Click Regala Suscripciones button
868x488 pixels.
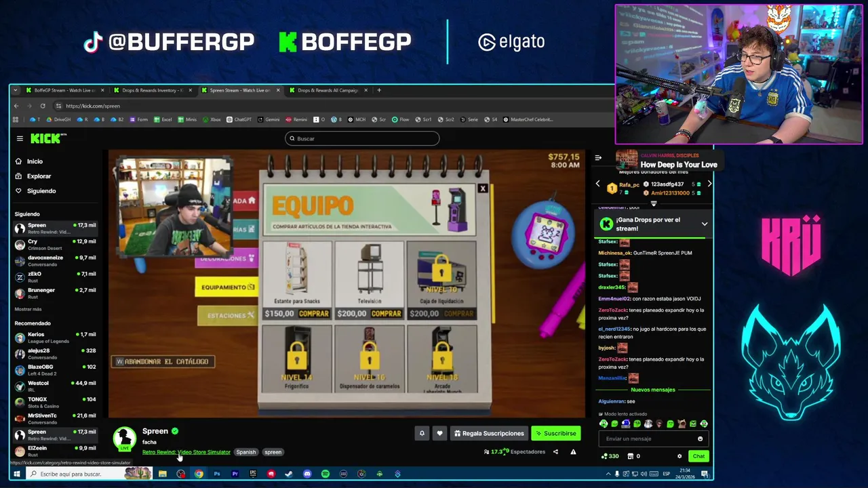pos(489,433)
